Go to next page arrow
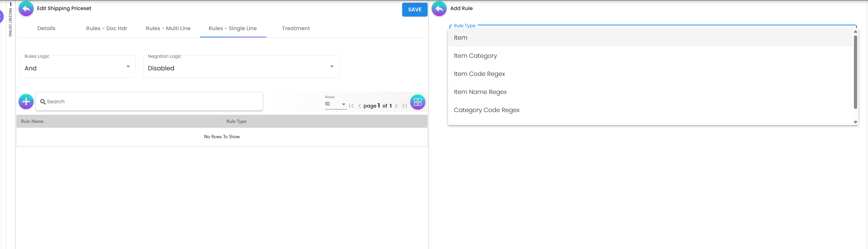The height and width of the screenshot is (249, 868). coord(396,106)
